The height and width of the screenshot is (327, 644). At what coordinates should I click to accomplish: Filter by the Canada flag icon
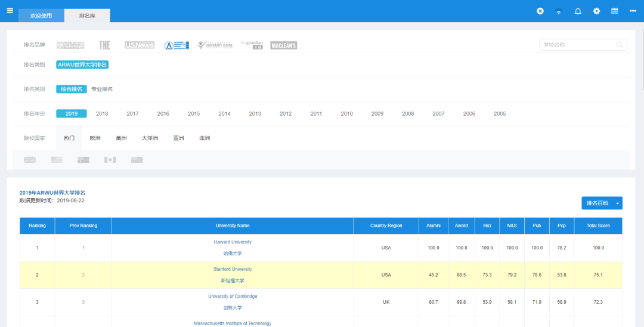pos(110,160)
